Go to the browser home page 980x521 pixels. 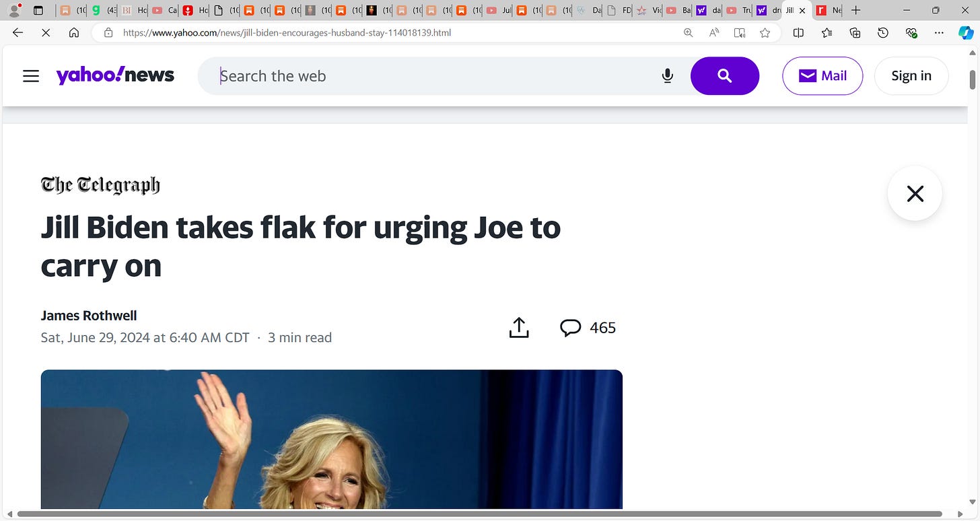pos(74,32)
